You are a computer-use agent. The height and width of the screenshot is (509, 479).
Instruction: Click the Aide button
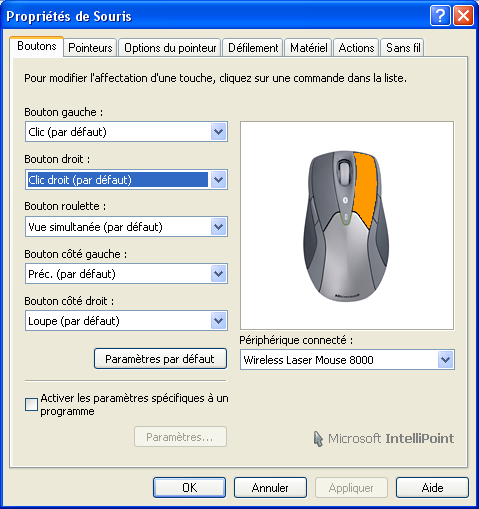pos(432,488)
